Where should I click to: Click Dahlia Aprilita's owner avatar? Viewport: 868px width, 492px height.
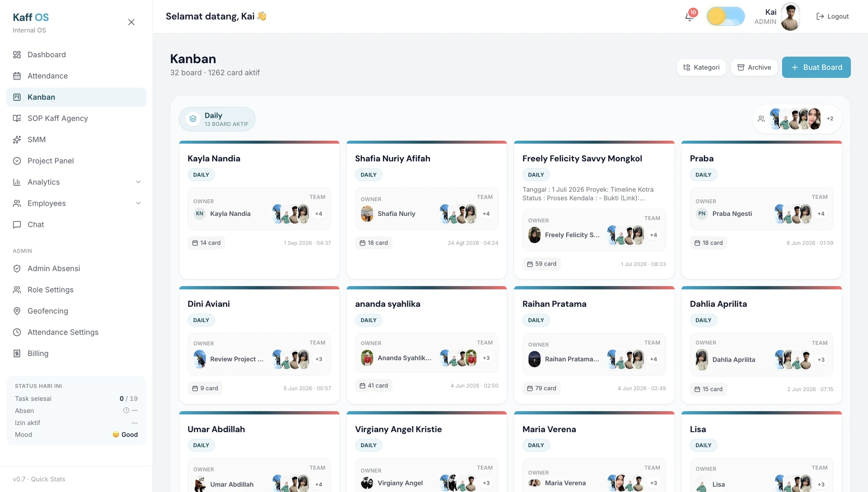[x=702, y=359]
